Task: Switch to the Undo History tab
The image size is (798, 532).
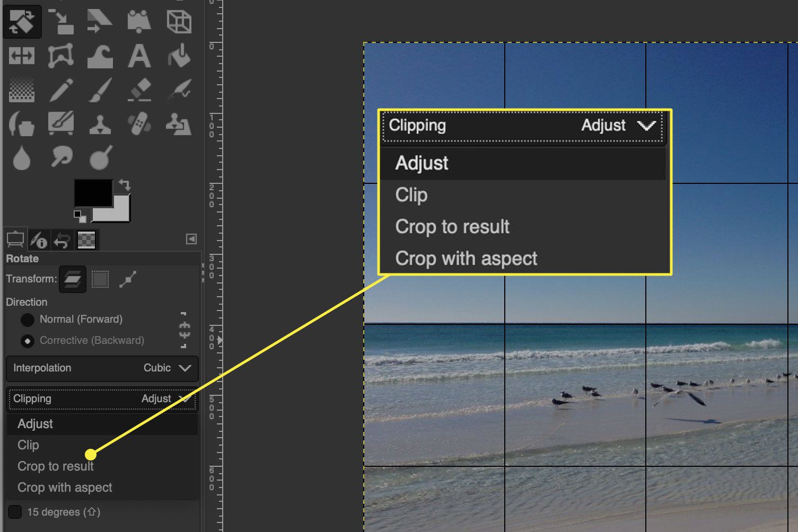Action: (62, 240)
